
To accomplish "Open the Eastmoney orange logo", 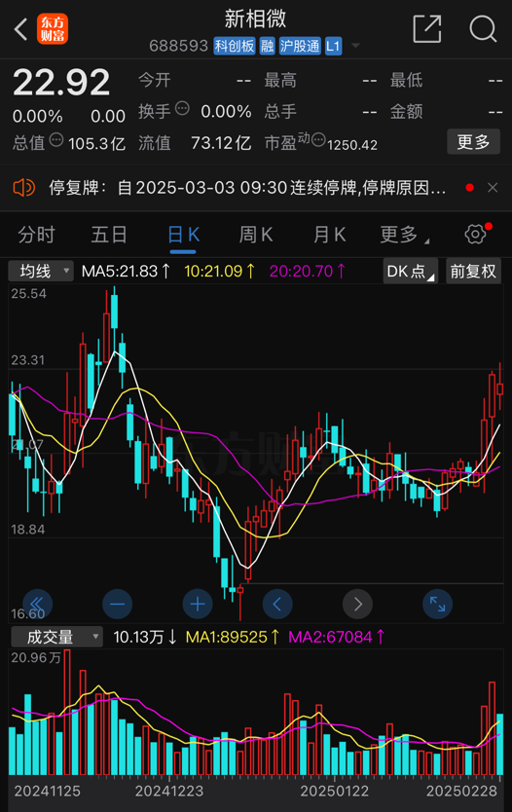I will click(53, 29).
